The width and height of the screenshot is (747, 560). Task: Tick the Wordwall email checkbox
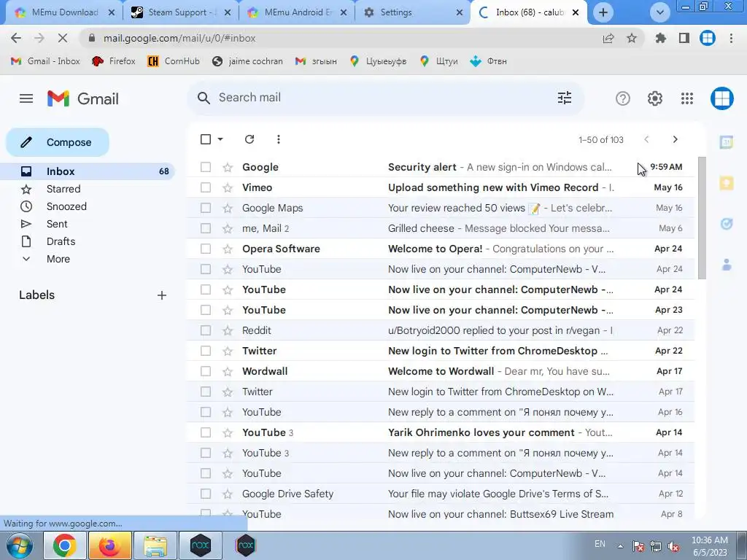pos(205,371)
